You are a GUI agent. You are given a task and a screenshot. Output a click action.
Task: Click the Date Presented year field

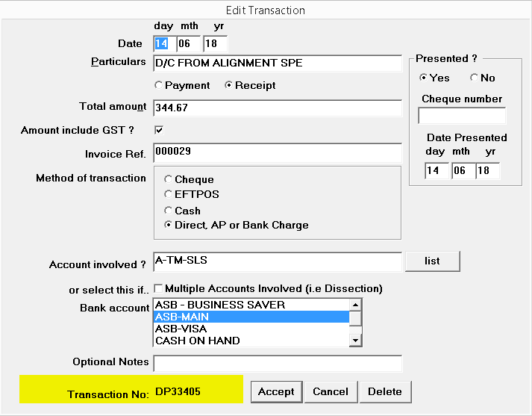click(x=488, y=170)
